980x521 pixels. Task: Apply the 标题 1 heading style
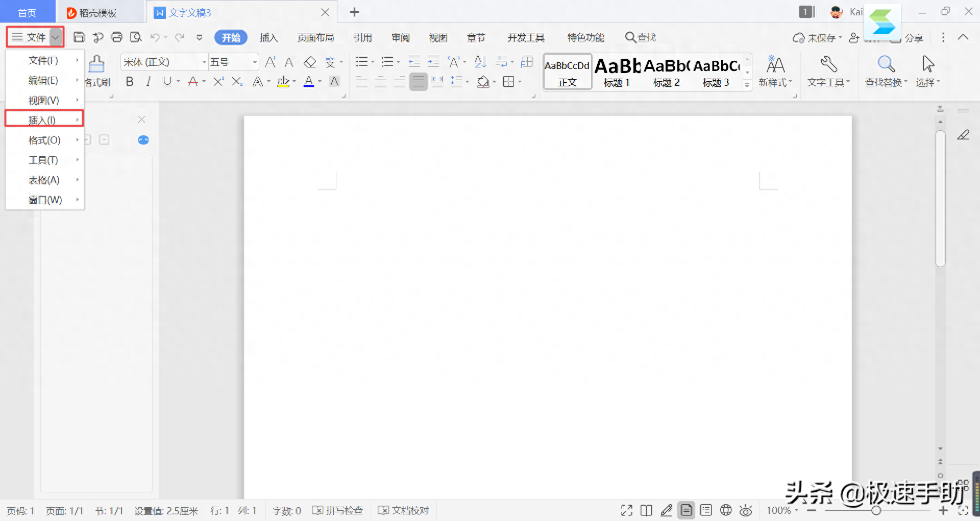pos(617,72)
